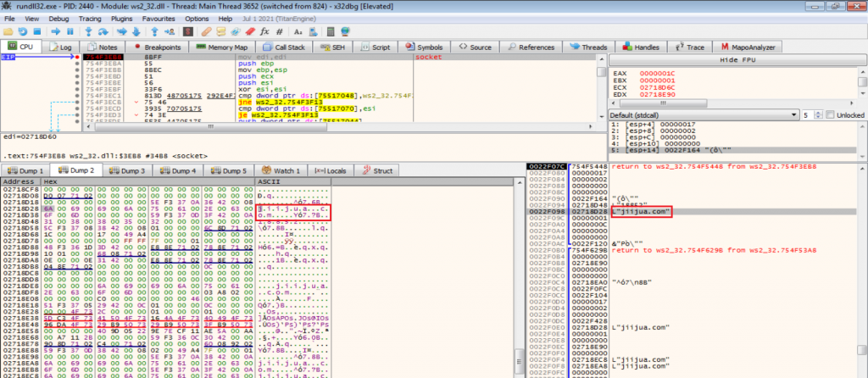Image resolution: width=868 pixels, height=378 pixels.
Task: Click the Restart debuggee icon
Action: (22, 31)
